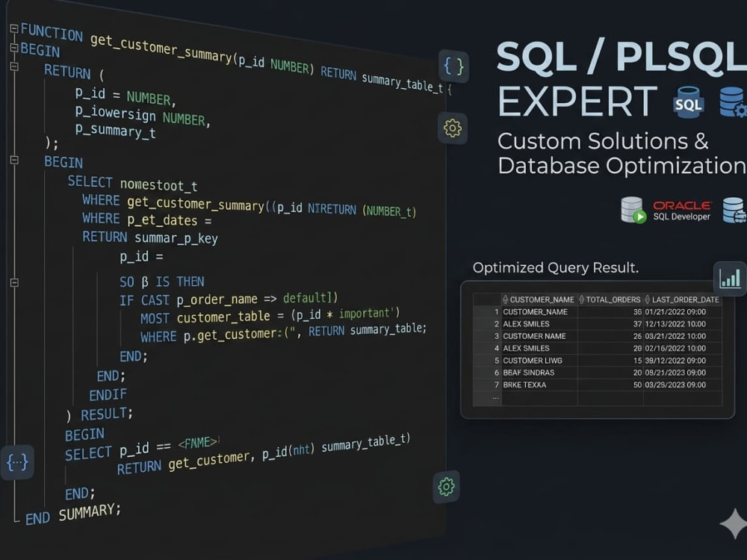Click sort icon on LAST_ORDER_DATE column
747x560 pixels.
click(x=648, y=299)
